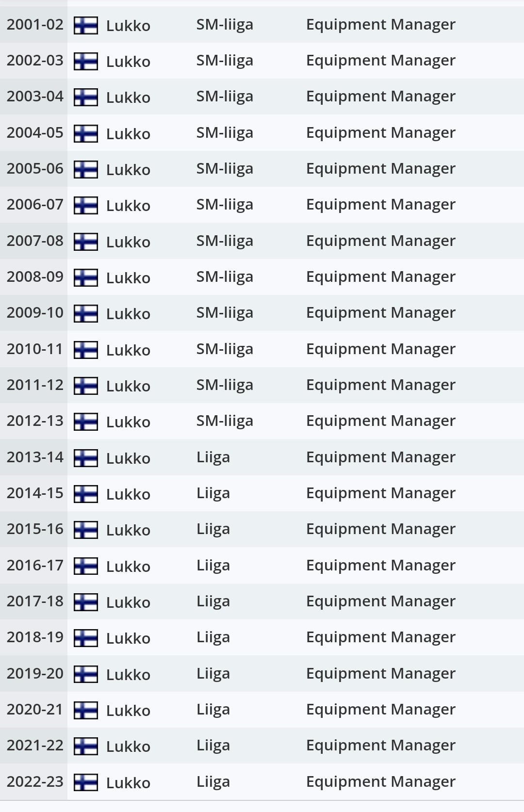Open the Lukko team link for 2014-15
Screen dimensions: 524x812
click(x=128, y=494)
